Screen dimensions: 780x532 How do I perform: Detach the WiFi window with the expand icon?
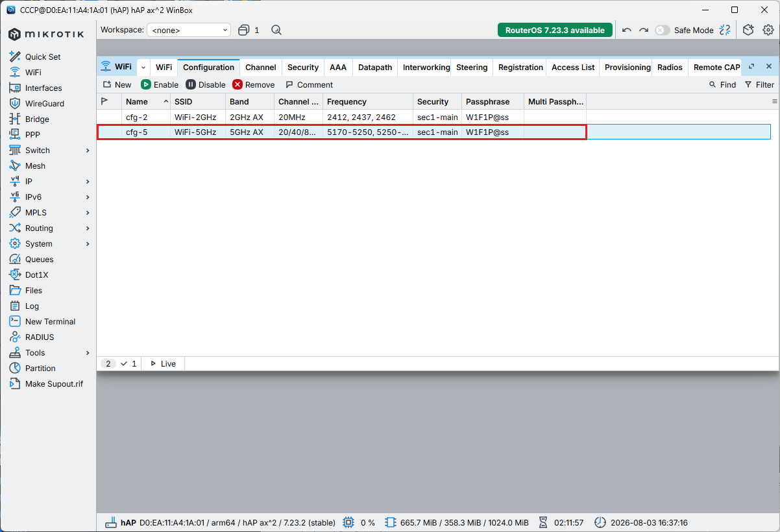pos(751,66)
